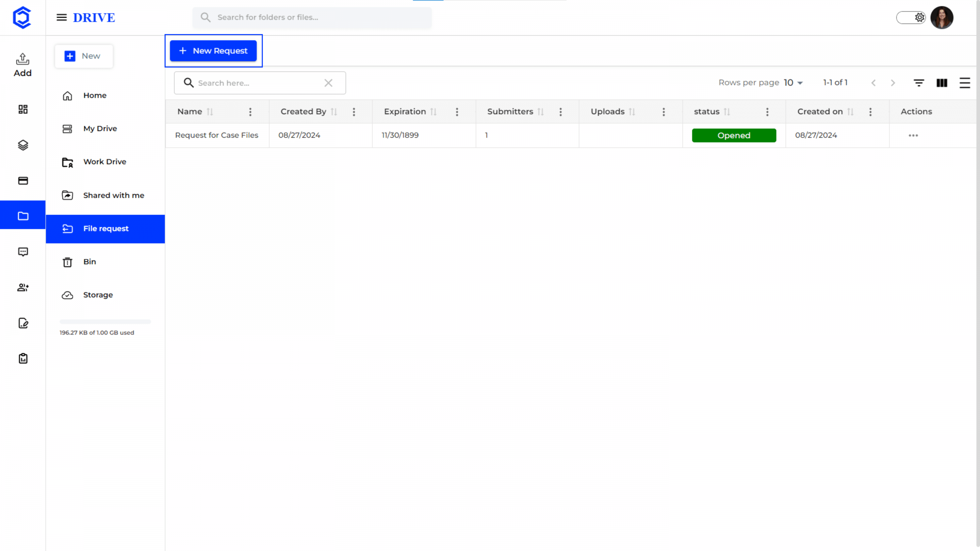Screen dimensions: 980x551
Task: Sort table by Submitters column
Action: tap(540, 112)
